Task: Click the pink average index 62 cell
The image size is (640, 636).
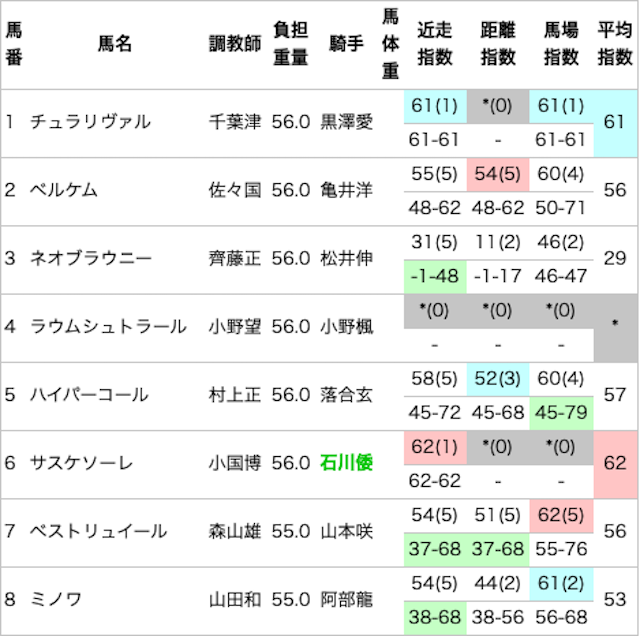Action: pyautogui.click(x=615, y=463)
